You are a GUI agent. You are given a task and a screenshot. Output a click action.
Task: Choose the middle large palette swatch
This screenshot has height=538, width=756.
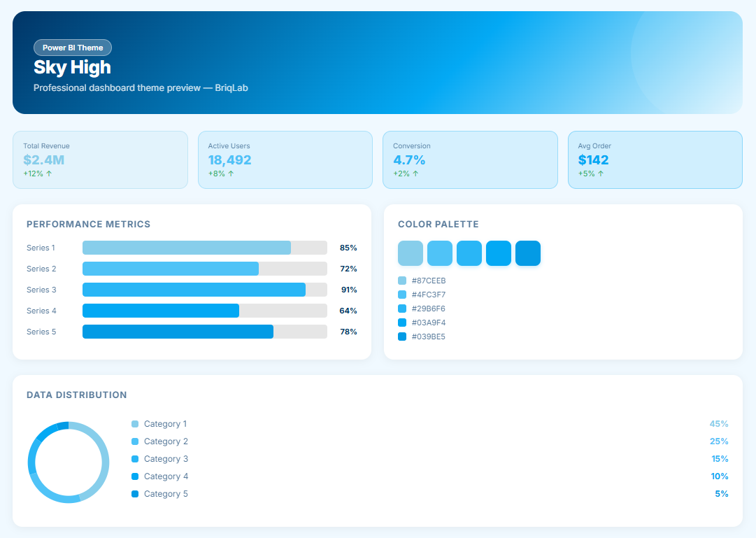click(469, 253)
